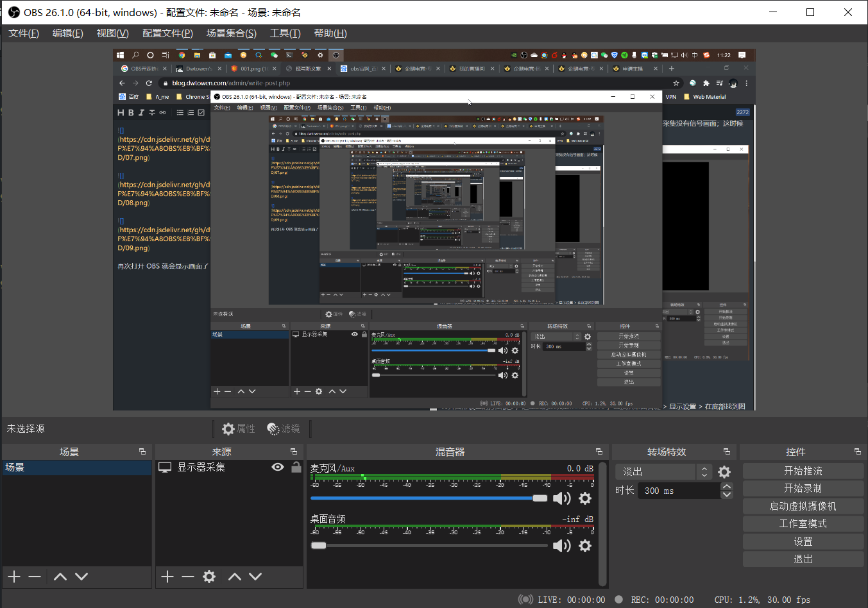Screen dimensions: 868x608
Task: Add a new scene with plus icon
Action: (14, 577)
